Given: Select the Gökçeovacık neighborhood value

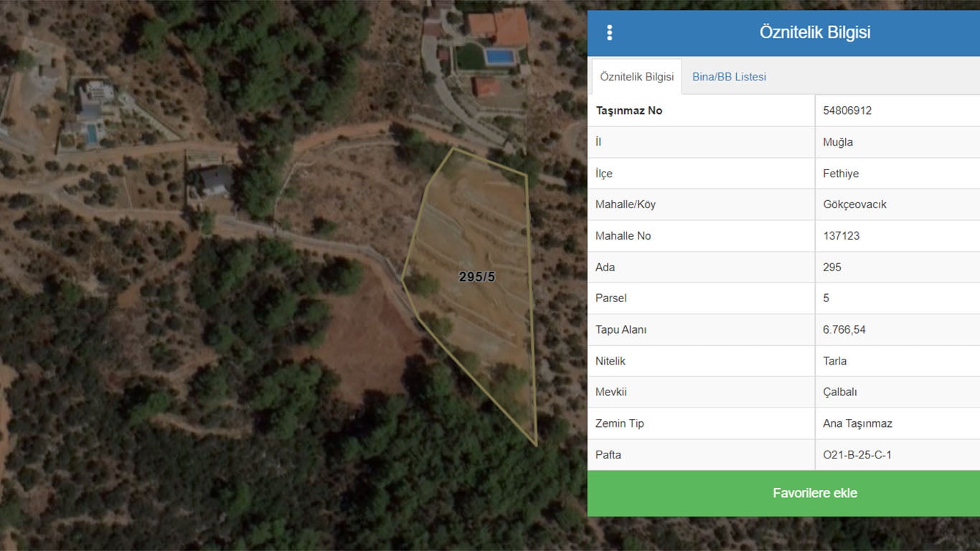Looking at the screenshot, I should [x=854, y=204].
